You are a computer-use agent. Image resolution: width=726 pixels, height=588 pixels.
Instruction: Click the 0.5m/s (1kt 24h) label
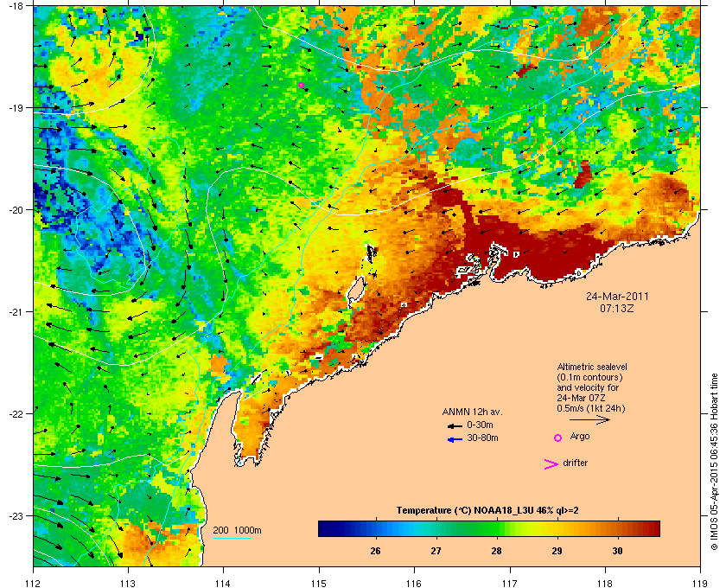[x=591, y=409]
